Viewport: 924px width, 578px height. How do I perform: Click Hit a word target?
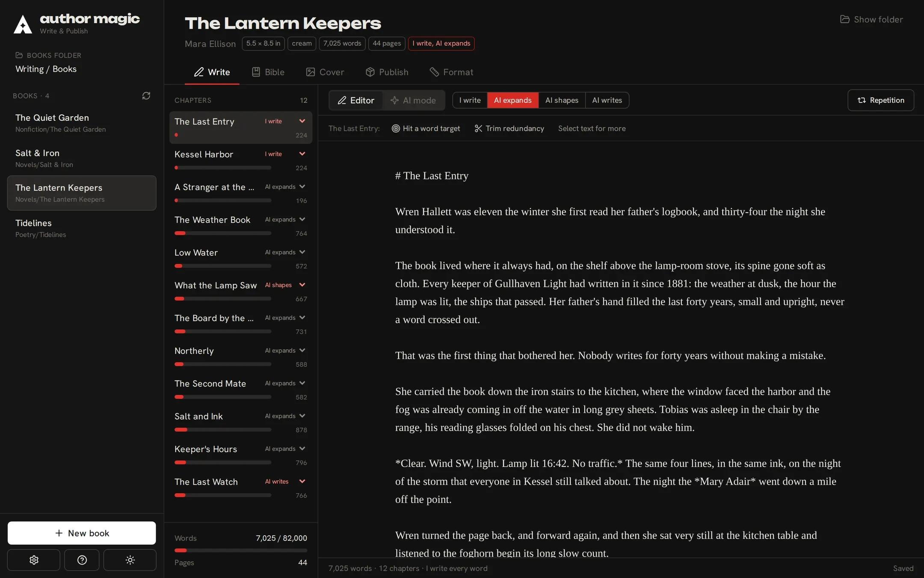click(x=426, y=128)
